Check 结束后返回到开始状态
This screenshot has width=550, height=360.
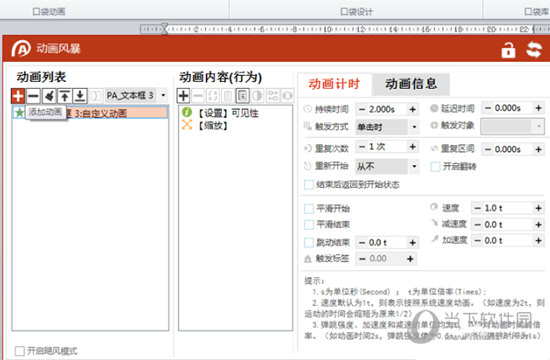[309, 185]
